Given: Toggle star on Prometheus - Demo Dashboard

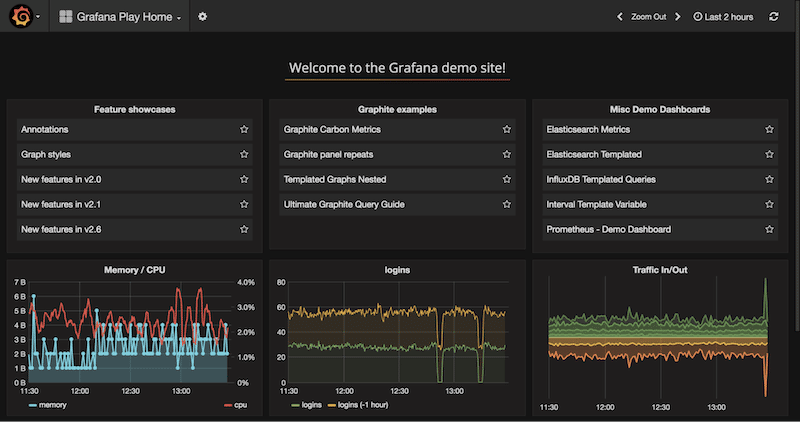Looking at the screenshot, I should 769,230.
